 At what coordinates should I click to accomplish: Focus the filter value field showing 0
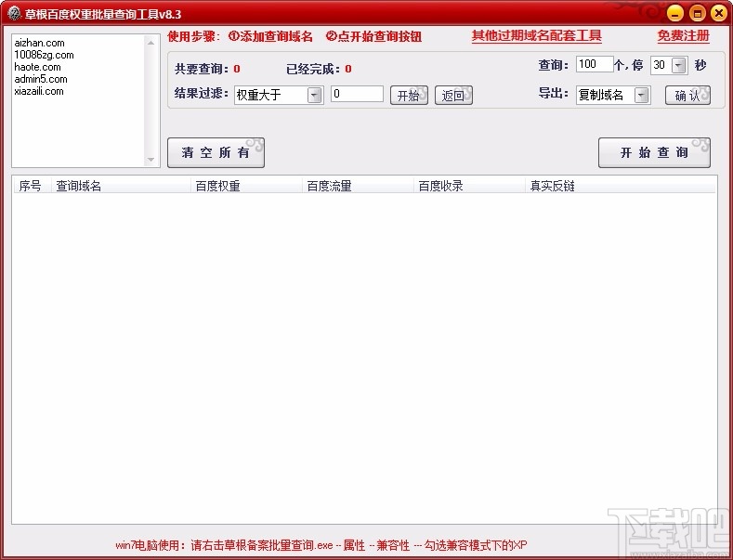(x=357, y=94)
